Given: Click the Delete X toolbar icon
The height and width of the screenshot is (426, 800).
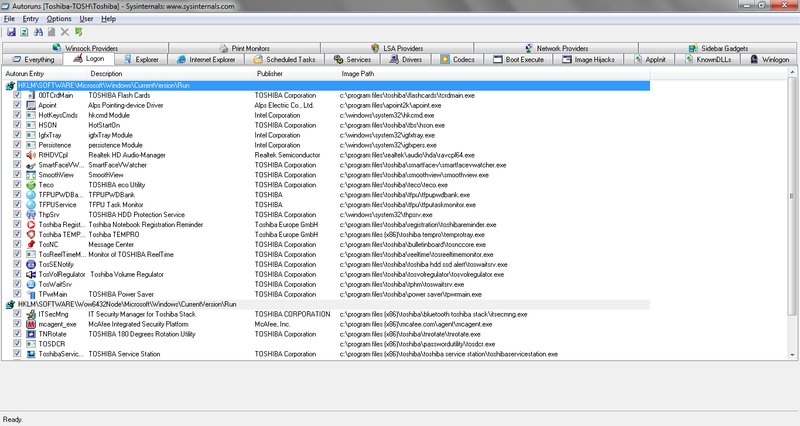Looking at the screenshot, I should (65, 32).
